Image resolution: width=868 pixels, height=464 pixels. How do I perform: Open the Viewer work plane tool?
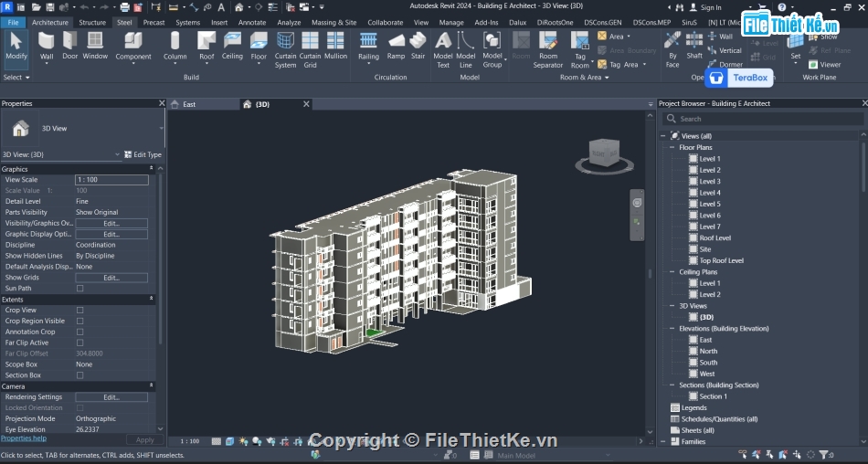tap(825, 65)
